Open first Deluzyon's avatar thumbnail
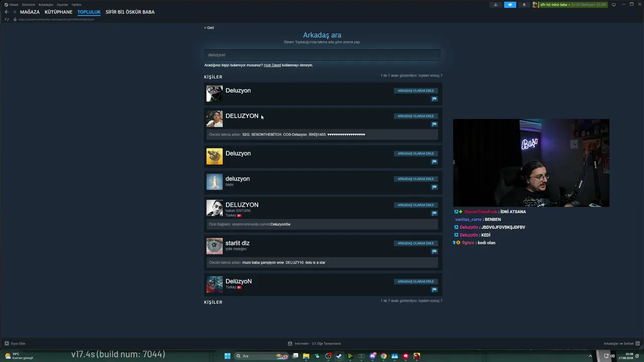644x362 pixels. (x=214, y=94)
